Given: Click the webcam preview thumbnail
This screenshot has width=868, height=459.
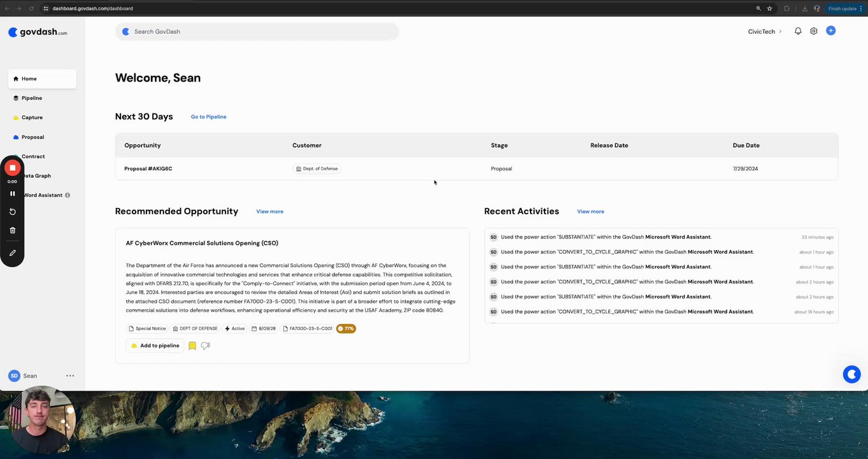Looking at the screenshot, I should 43,419.
